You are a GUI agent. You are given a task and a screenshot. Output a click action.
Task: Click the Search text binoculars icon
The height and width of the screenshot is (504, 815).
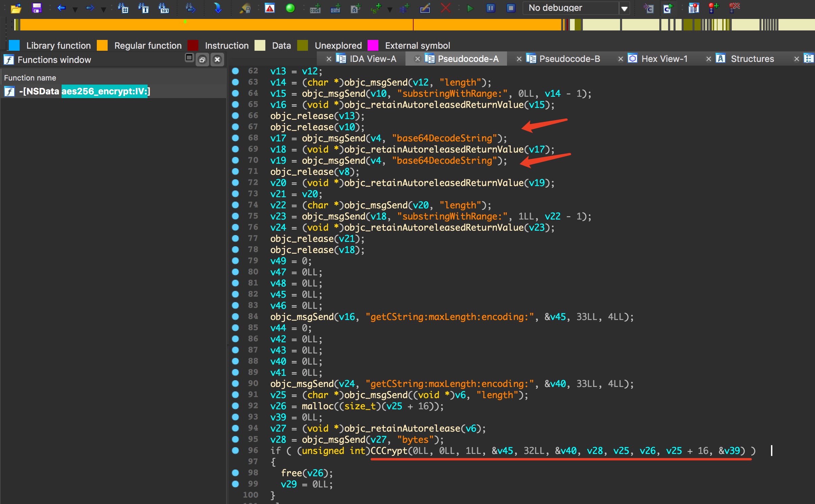pos(144,8)
